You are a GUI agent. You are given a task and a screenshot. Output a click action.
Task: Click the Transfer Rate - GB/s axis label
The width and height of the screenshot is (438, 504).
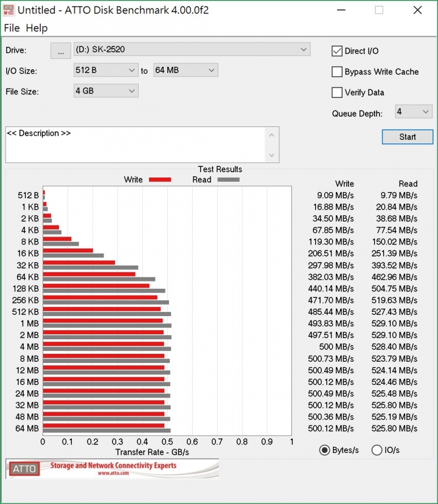(152, 452)
